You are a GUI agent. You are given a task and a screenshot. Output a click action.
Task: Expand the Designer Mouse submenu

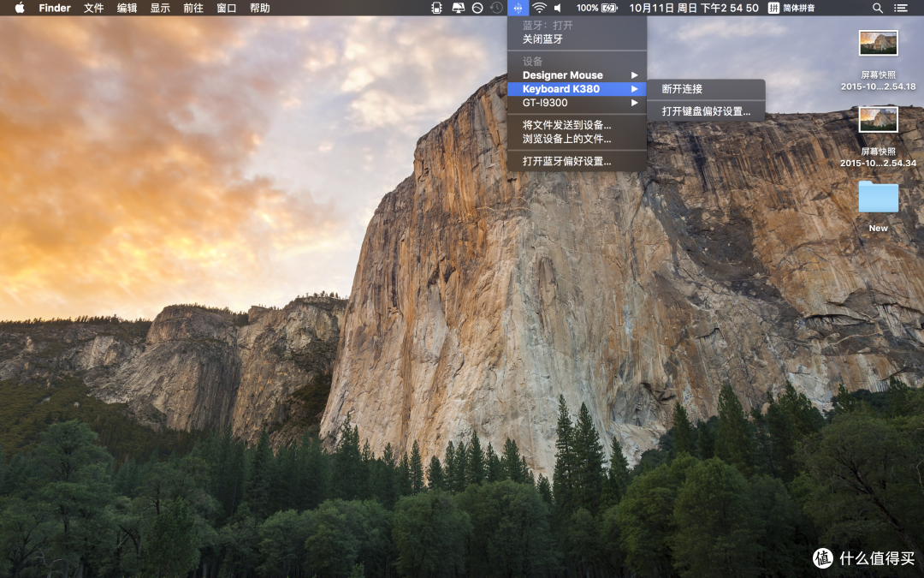pyautogui.click(x=577, y=74)
